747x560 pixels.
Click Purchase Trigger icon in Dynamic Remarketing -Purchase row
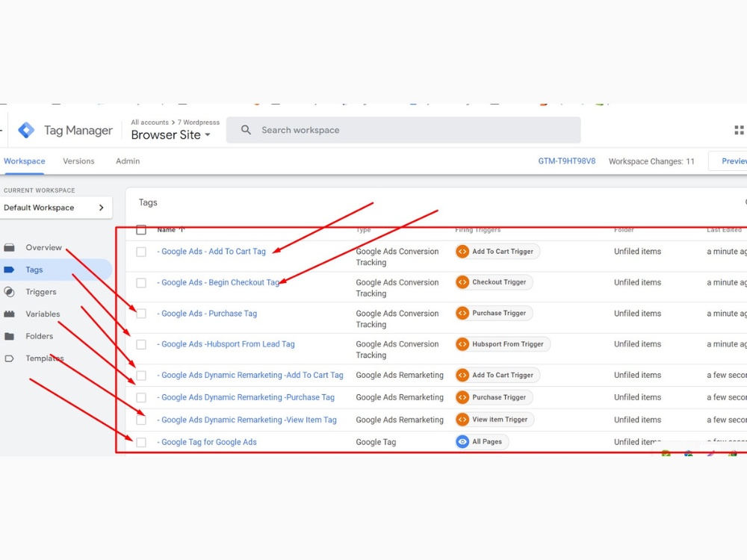coord(462,397)
